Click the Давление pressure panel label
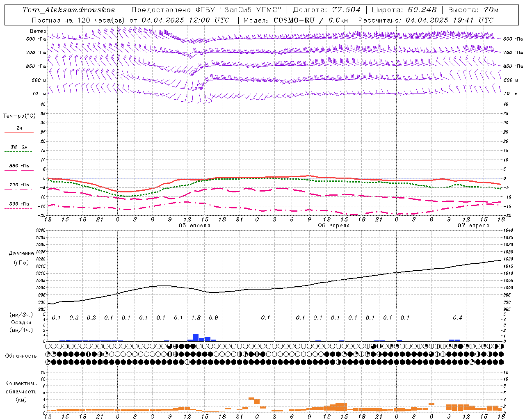The width and height of the screenshot is (525, 420). tap(21, 253)
